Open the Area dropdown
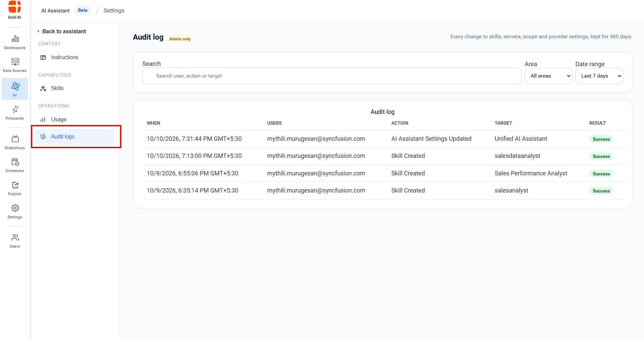644x340 pixels. point(548,76)
